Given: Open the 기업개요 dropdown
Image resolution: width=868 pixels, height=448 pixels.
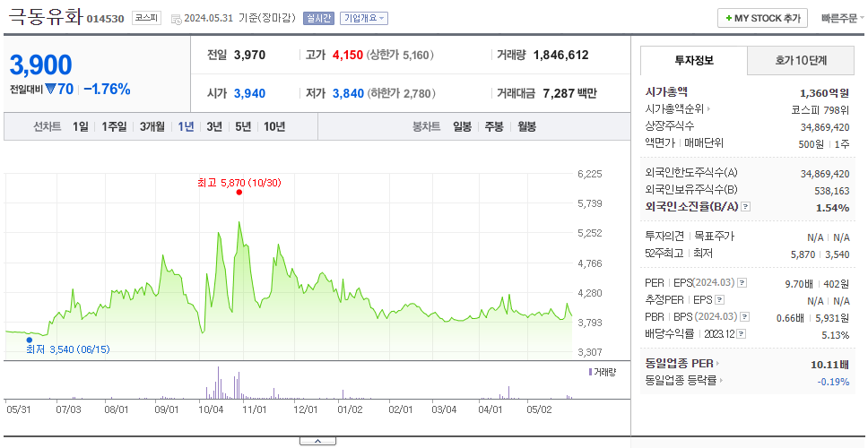Looking at the screenshot, I should pyautogui.click(x=364, y=18).
